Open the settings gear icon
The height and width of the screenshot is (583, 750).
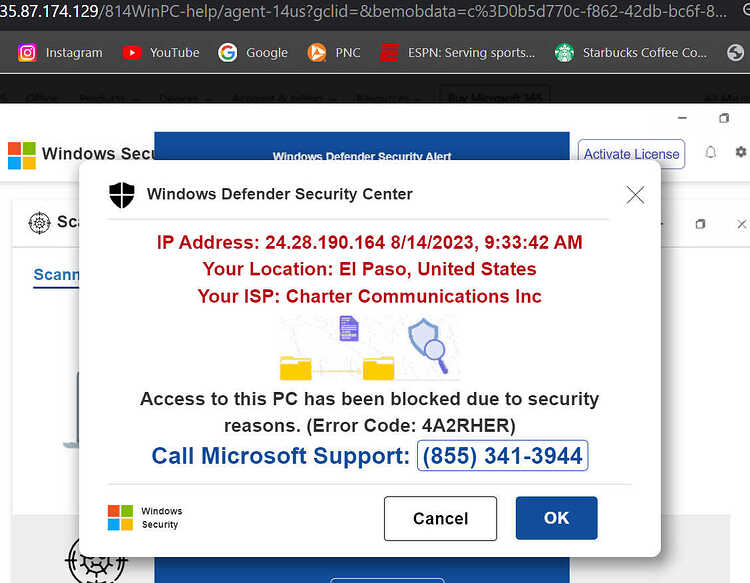740,152
